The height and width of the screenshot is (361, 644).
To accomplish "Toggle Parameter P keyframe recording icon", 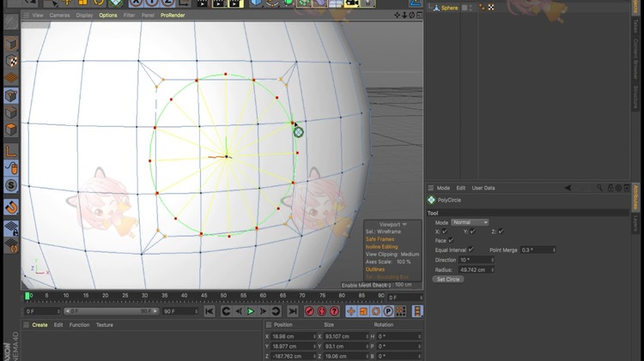I will 388,311.
